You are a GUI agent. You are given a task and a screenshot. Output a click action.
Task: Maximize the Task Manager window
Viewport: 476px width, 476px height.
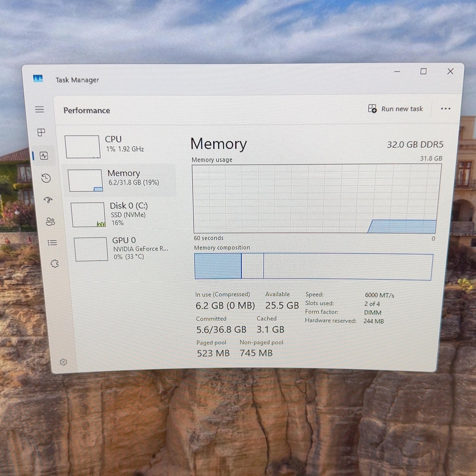[x=423, y=71]
